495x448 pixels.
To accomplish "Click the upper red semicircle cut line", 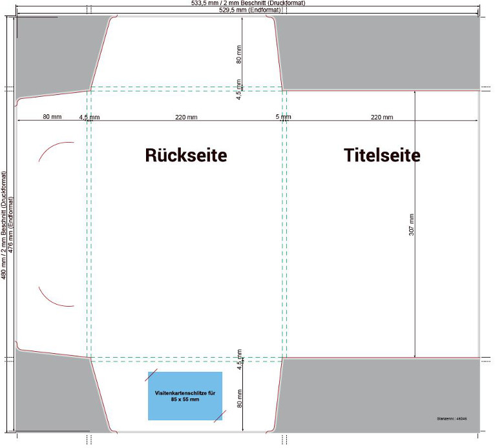I will pos(50,148).
